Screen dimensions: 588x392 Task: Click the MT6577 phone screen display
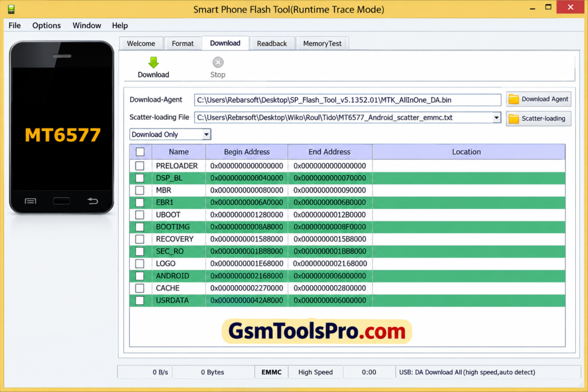[62, 129]
